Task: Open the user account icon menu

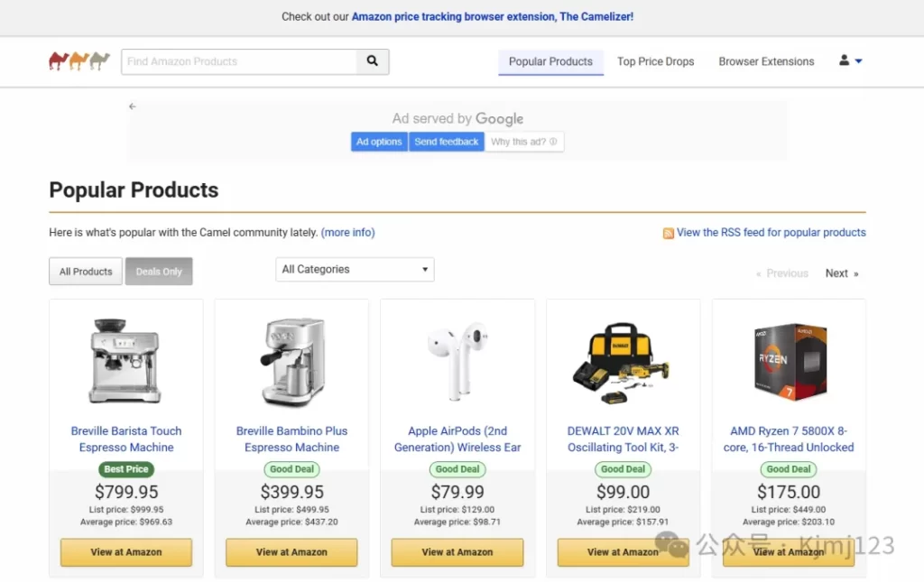Action: tap(845, 60)
